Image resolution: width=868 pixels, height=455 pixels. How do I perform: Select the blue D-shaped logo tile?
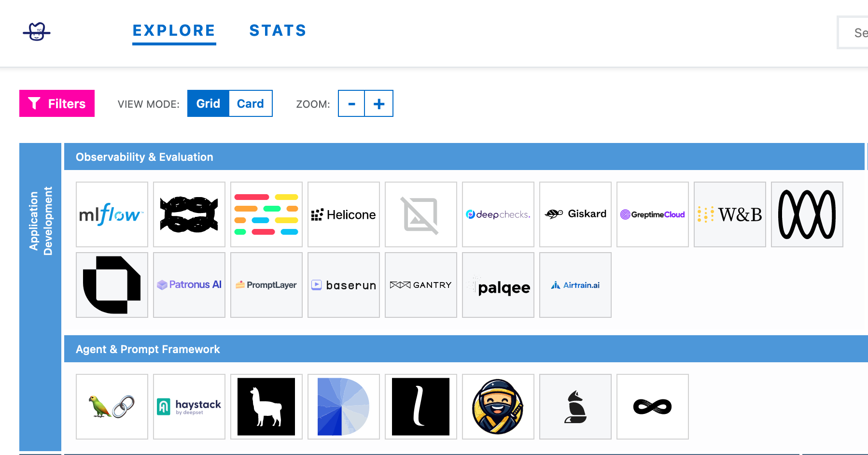(x=344, y=407)
